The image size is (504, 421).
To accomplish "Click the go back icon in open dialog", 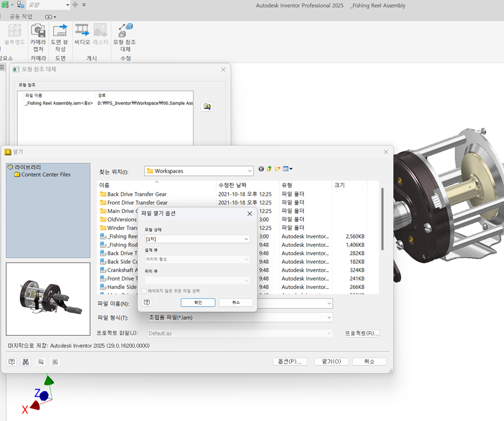I will [261, 169].
